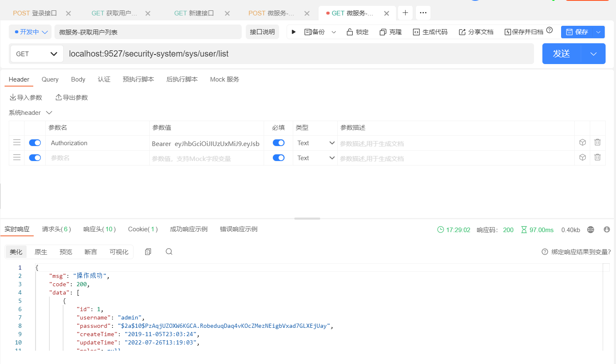Click the 发送 send button
The image size is (616, 364).
pyautogui.click(x=562, y=54)
